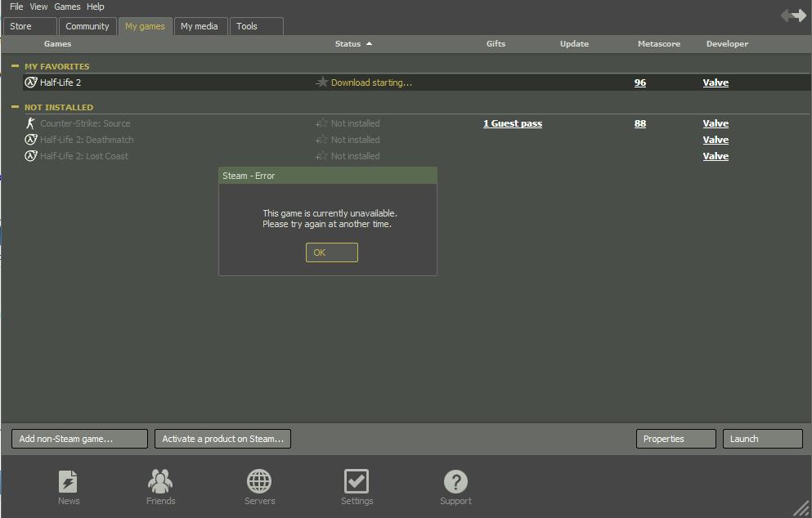The height and width of the screenshot is (518, 812).
Task: Sort by the Metascore column header
Action: [659, 44]
